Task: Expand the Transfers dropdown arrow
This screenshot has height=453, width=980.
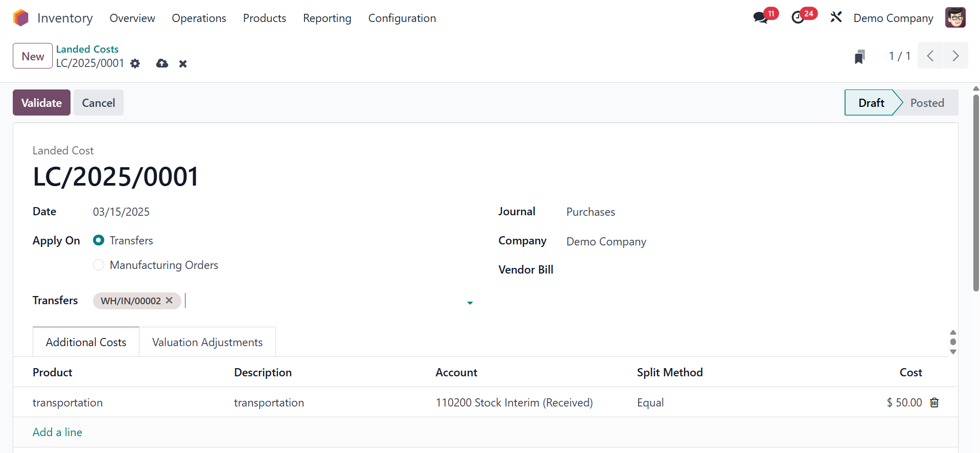Action: (470, 303)
